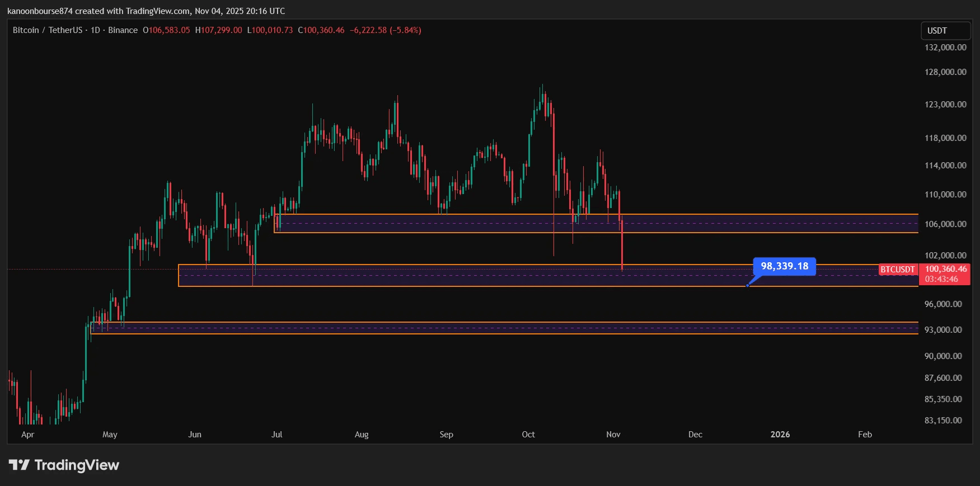The height and width of the screenshot is (486, 980).
Task: Click the 1D interval label
Action: point(95,30)
